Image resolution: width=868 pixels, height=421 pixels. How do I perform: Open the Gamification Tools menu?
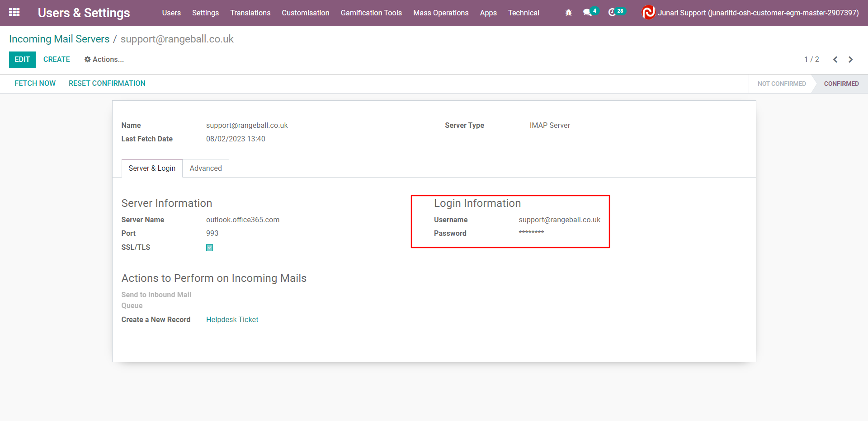point(371,13)
